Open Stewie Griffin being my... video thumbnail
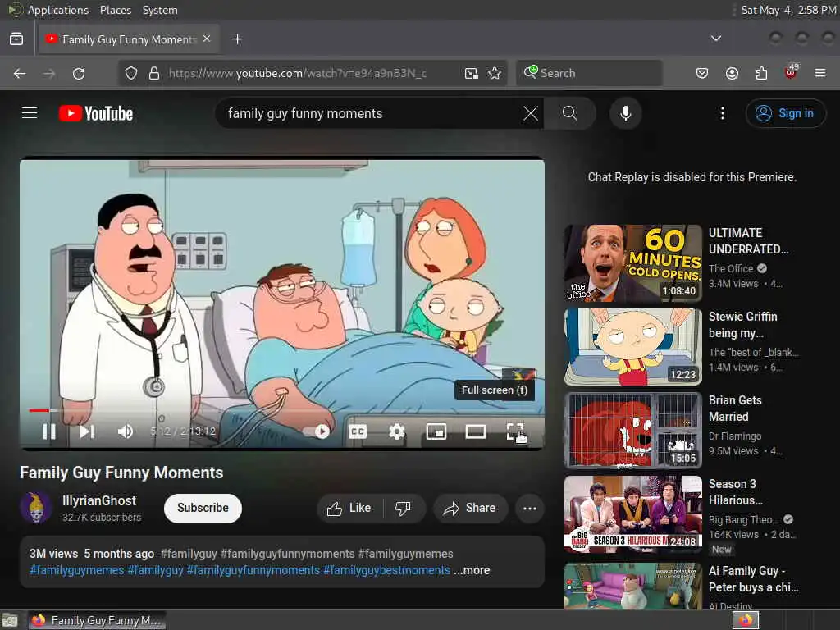Screen dimensions: 840x630 [x=632, y=347]
